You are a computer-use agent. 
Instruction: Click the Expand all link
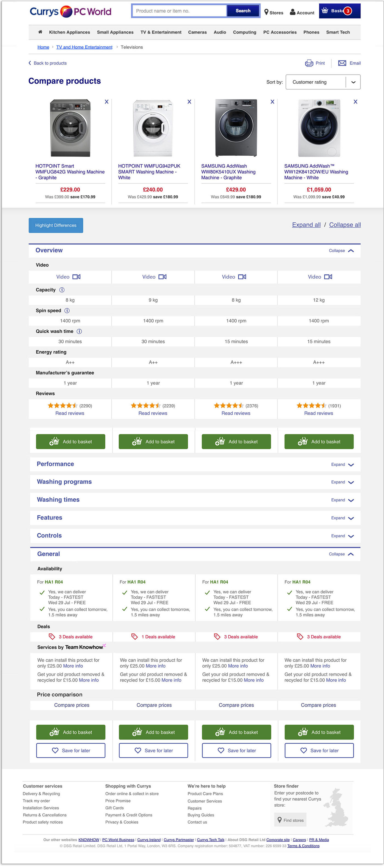pyautogui.click(x=306, y=225)
